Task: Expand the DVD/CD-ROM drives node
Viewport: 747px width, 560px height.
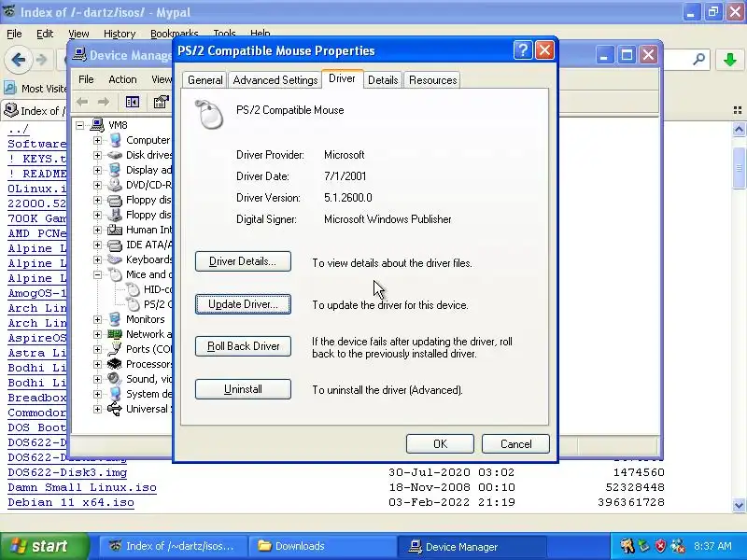Action: (98, 185)
